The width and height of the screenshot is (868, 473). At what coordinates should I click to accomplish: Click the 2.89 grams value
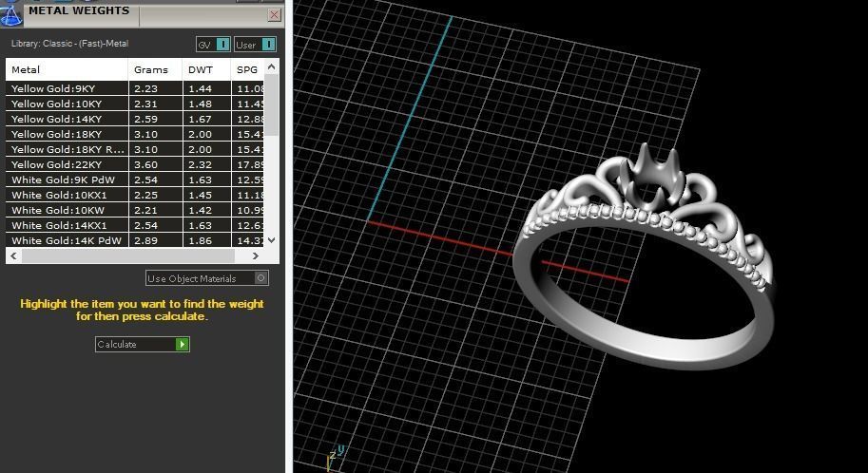(145, 240)
